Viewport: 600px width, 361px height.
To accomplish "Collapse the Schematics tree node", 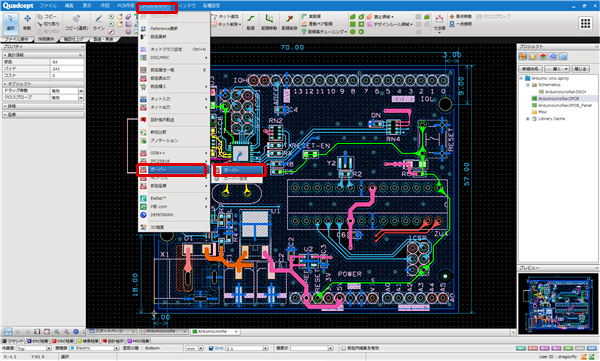I will pyautogui.click(x=528, y=85).
